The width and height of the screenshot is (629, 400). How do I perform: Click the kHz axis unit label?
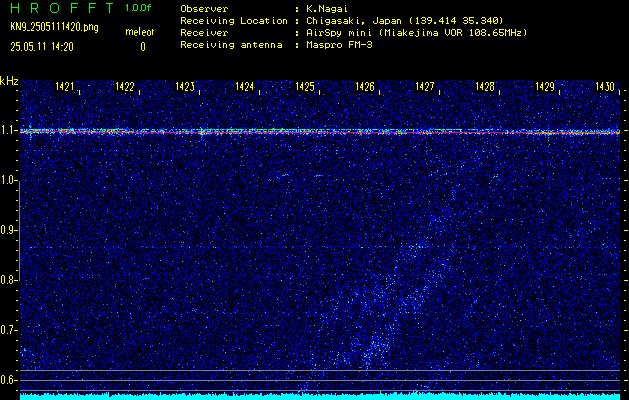click(9, 81)
